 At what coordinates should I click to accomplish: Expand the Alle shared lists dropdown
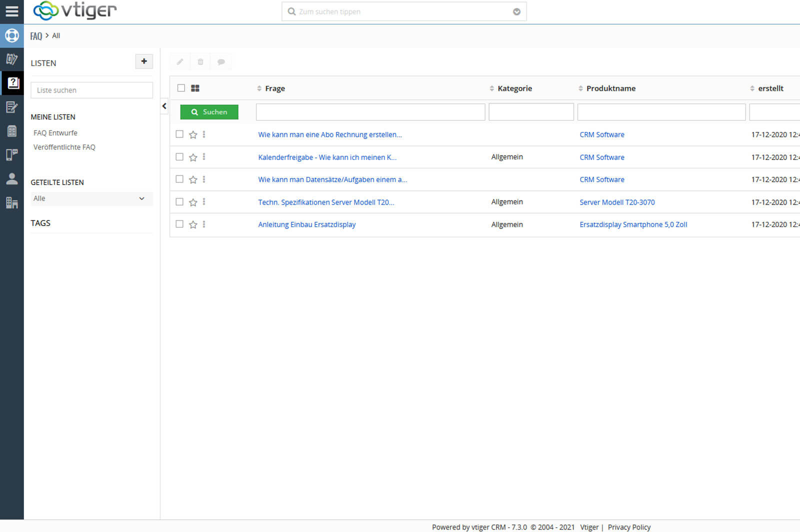91,198
